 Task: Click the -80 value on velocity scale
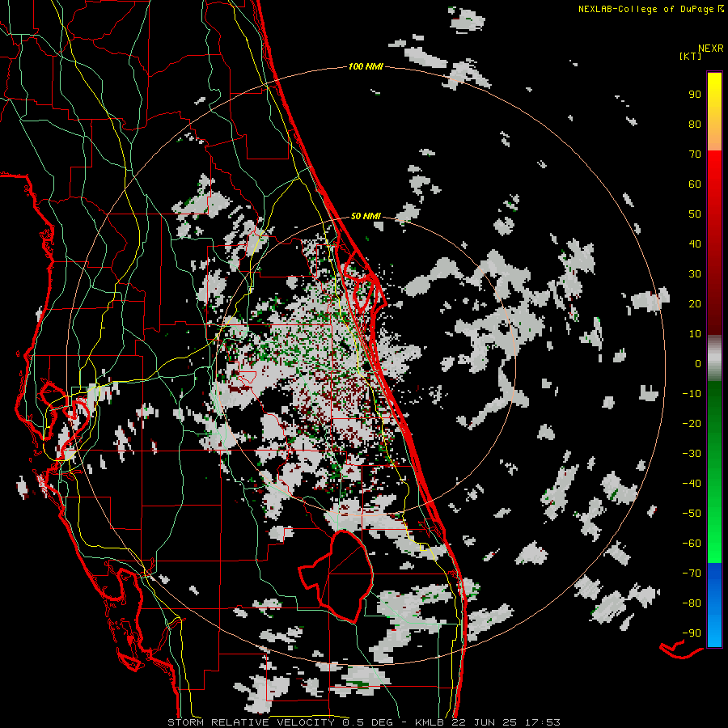[692, 603]
